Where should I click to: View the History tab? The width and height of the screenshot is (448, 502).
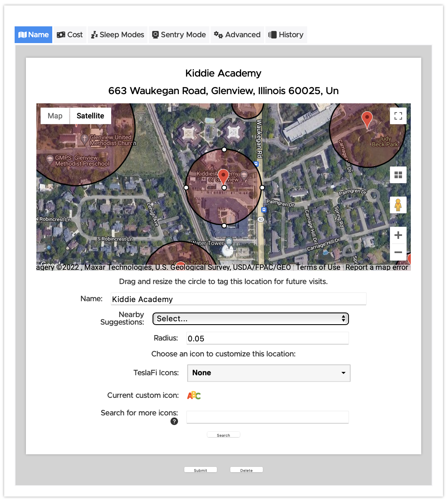point(286,35)
